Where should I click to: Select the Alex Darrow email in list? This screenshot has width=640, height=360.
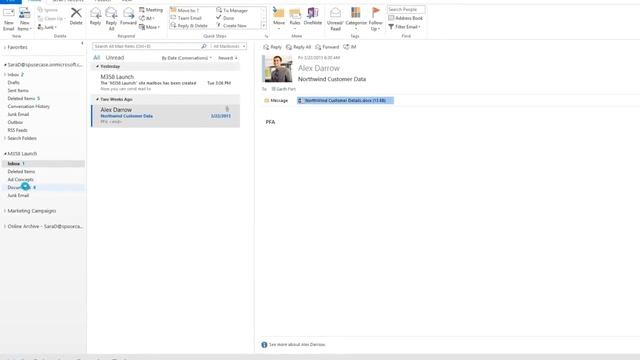(x=165, y=116)
